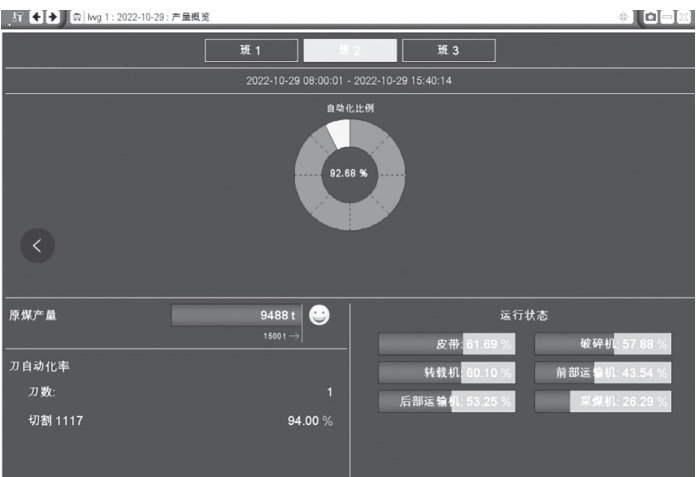This screenshot has width=696, height=477.
Task: Take a screenshot with the camera icon
Action: tap(650, 17)
